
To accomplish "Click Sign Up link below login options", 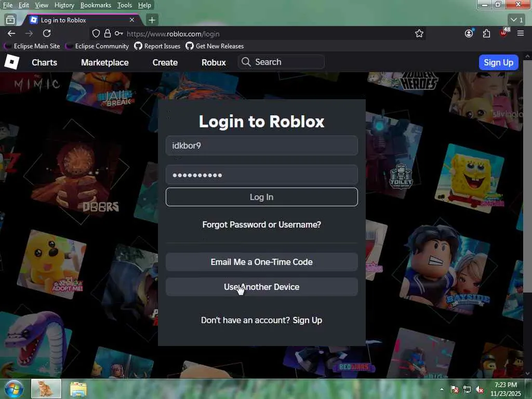I will click(x=308, y=320).
